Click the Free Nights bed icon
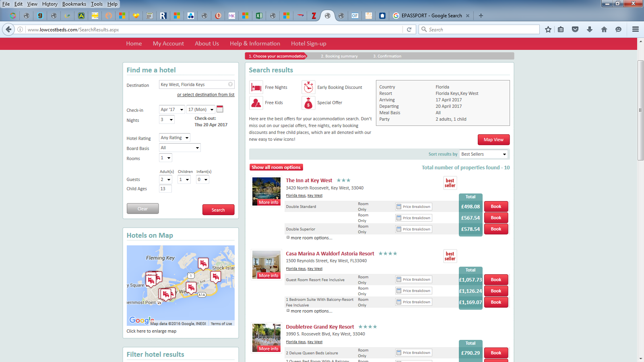Image resolution: width=644 pixels, height=362 pixels. (256, 87)
